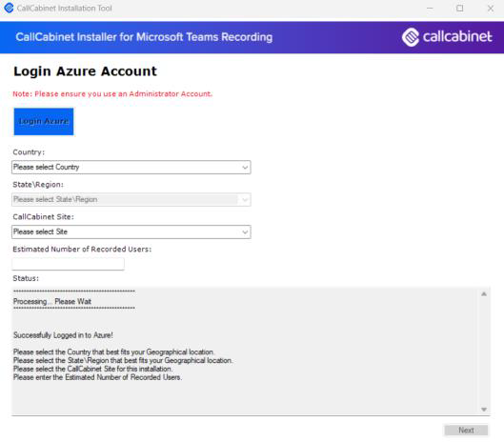Open the Country dropdown
Screen dimensions: 504x442
tap(131, 167)
